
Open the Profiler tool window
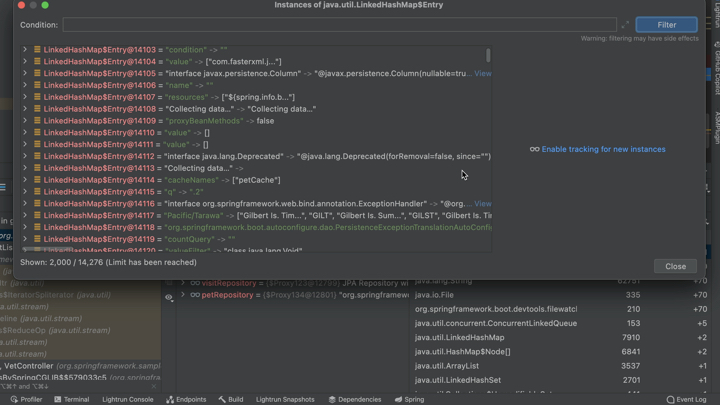[26, 399]
